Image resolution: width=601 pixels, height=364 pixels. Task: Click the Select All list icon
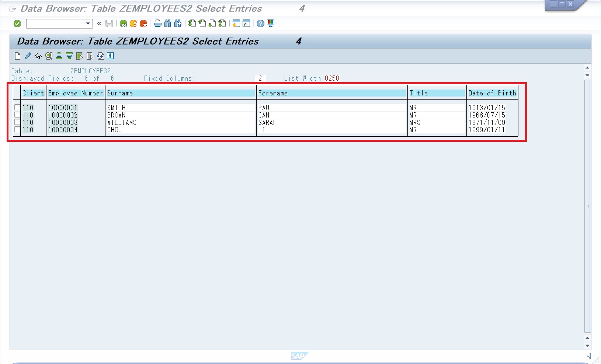click(80, 56)
